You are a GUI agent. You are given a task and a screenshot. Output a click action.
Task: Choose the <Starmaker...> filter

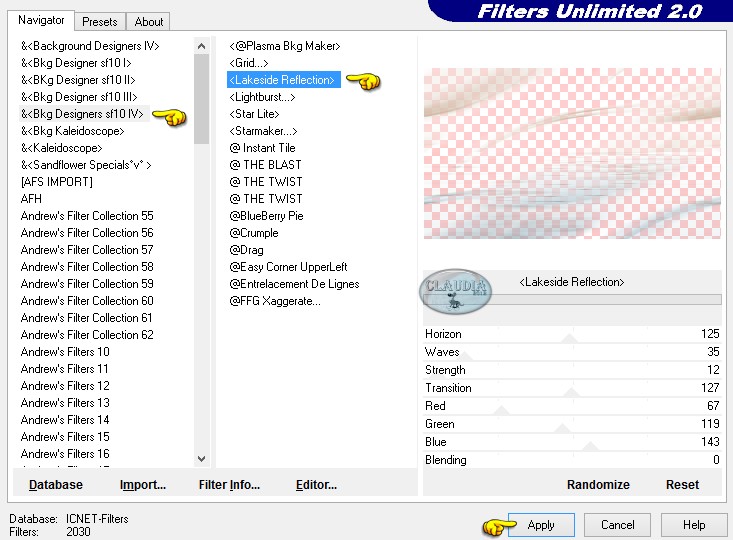[263, 131]
